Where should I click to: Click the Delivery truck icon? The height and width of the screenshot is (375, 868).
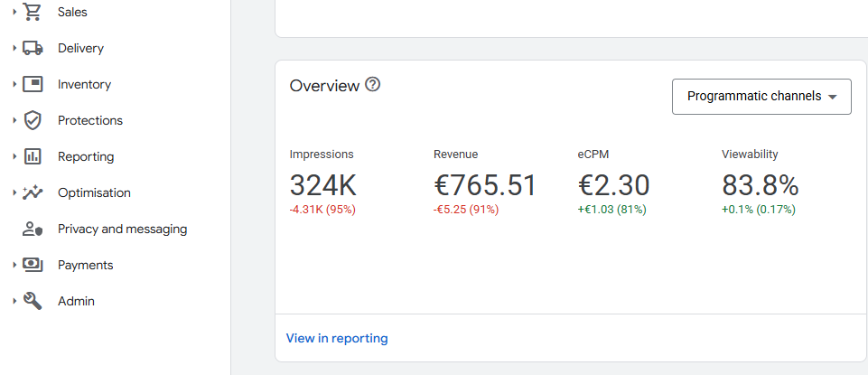33,48
